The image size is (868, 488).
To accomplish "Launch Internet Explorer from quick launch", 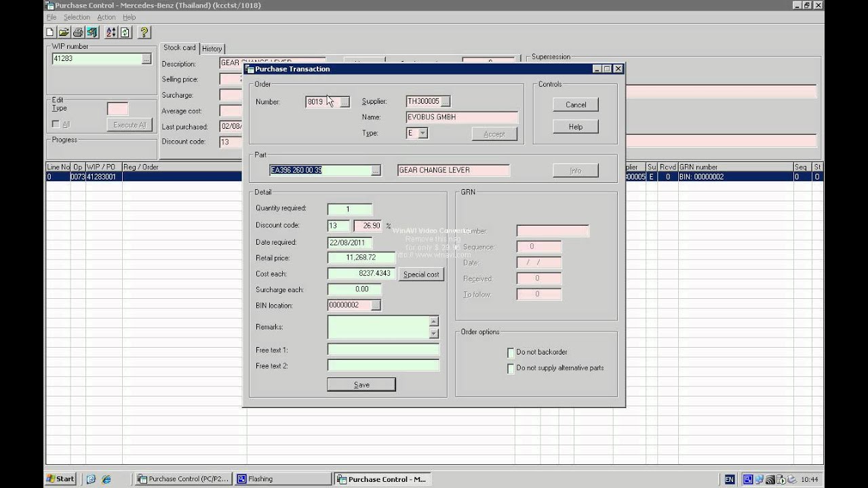I will pyautogui.click(x=106, y=479).
